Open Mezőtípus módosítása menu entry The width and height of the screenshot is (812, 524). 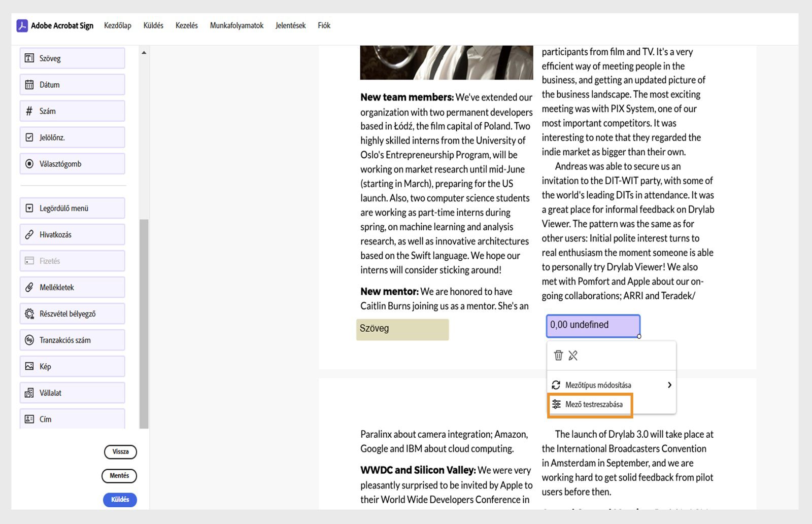pos(612,385)
